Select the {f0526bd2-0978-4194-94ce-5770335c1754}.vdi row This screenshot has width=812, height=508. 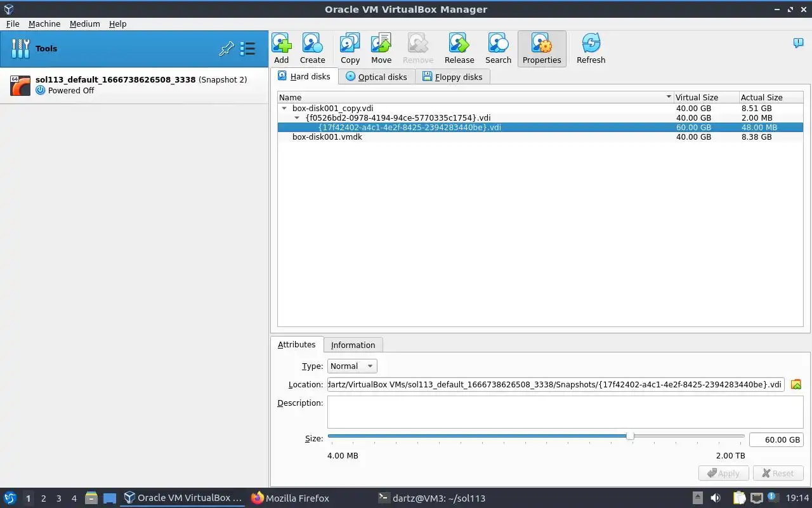coord(540,117)
